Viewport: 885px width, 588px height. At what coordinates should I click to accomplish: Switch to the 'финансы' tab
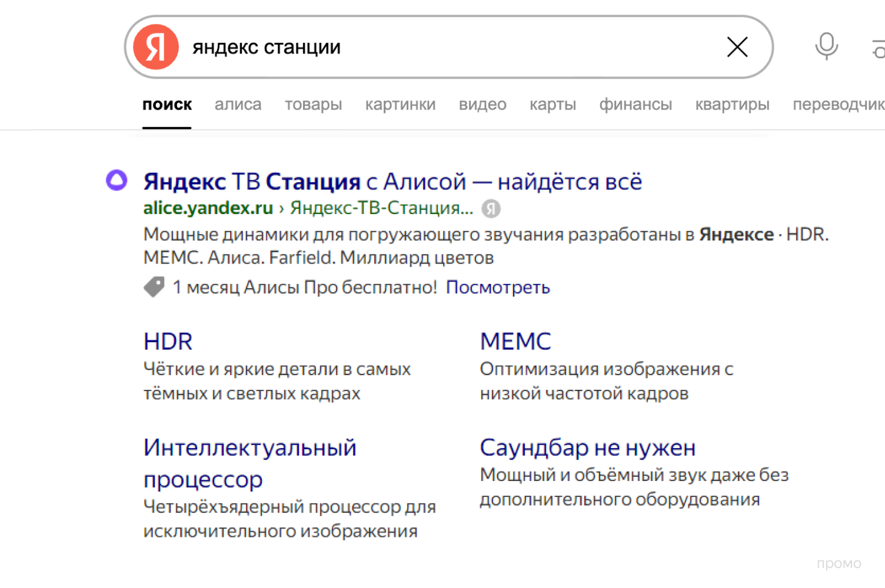click(636, 105)
